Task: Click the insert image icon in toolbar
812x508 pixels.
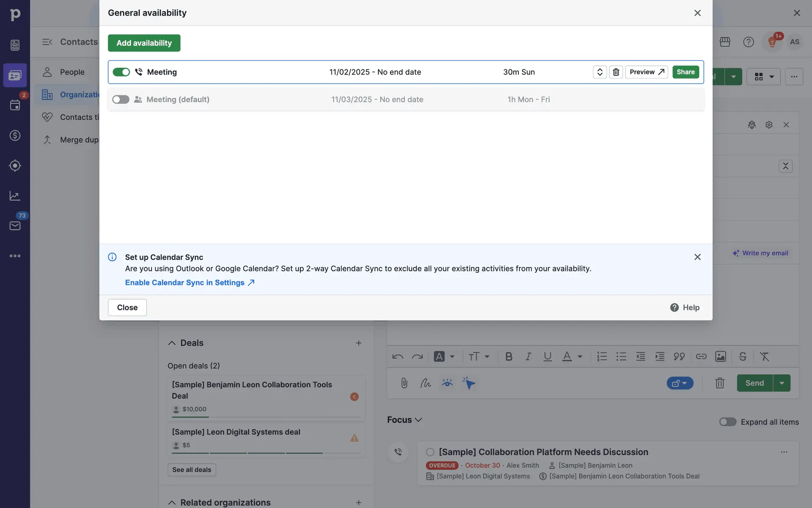Action: pyautogui.click(x=720, y=356)
